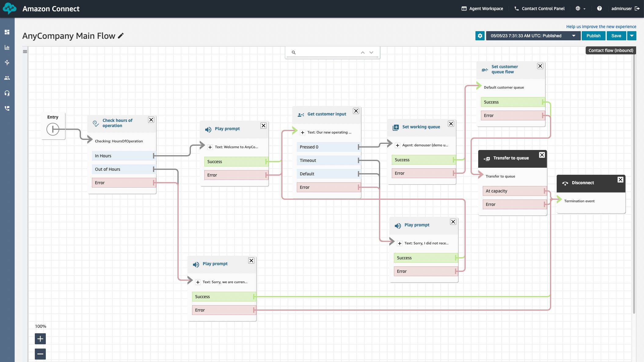The height and width of the screenshot is (362, 644).
Task: Click the Transfer to queue block title
Action: click(511, 158)
